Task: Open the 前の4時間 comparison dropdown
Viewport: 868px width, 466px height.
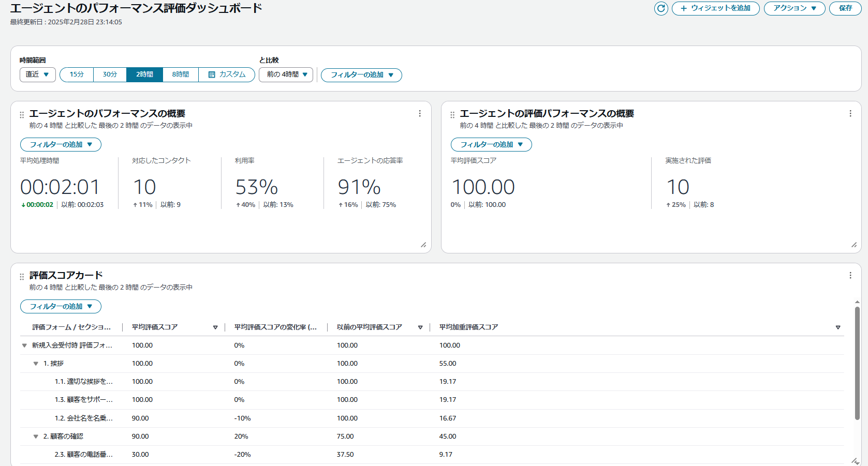Action: coord(286,74)
